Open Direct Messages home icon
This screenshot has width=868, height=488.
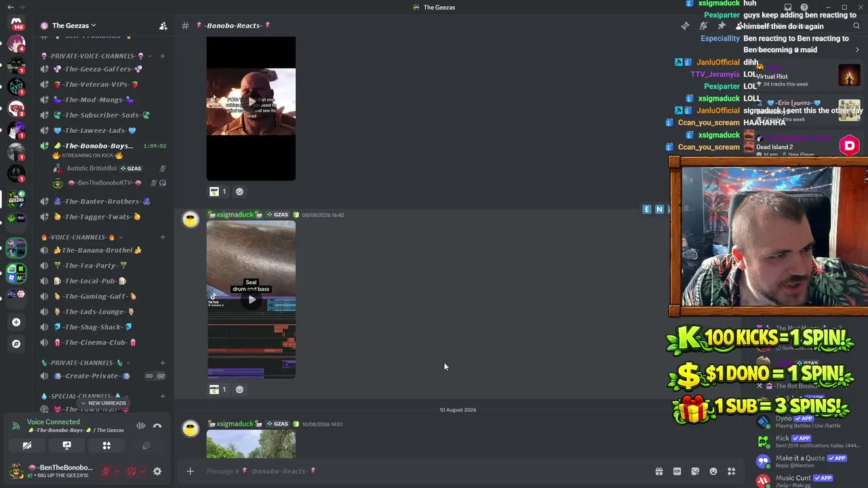16,22
